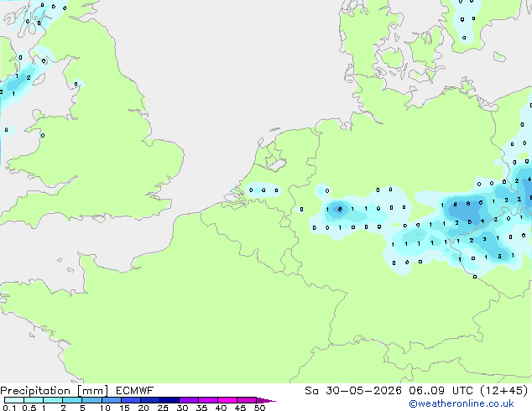
Task: Click the '50' legend scale label
Action: click(x=259, y=408)
